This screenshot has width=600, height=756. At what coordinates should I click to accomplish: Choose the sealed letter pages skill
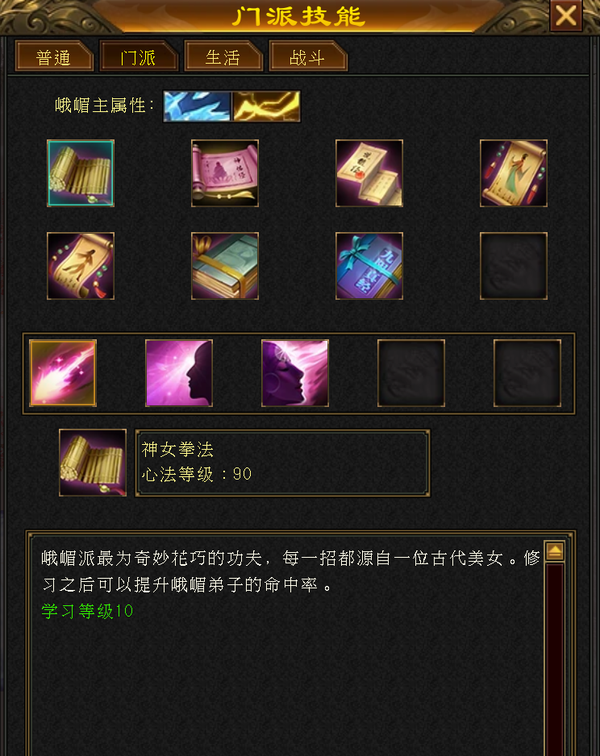tap(369, 173)
